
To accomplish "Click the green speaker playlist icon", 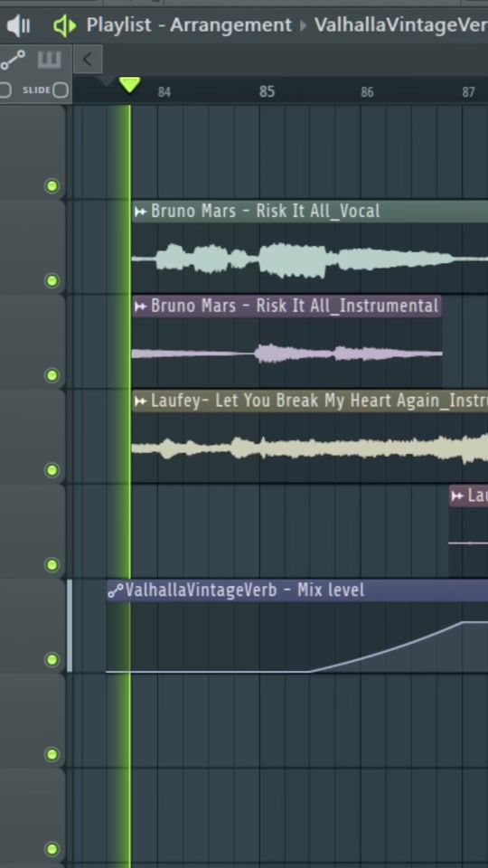I will coord(64,25).
